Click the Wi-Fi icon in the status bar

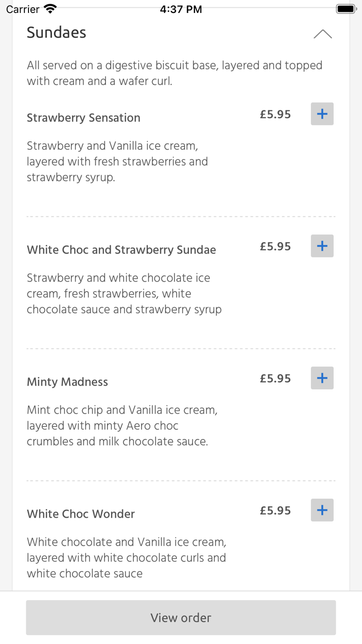click(x=50, y=8)
